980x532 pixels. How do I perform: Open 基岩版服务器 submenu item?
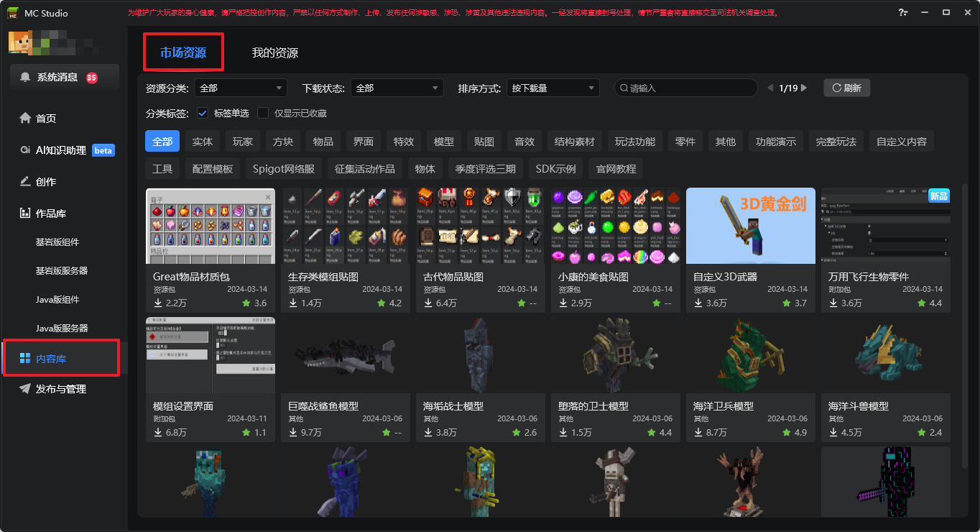(x=62, y=270)
